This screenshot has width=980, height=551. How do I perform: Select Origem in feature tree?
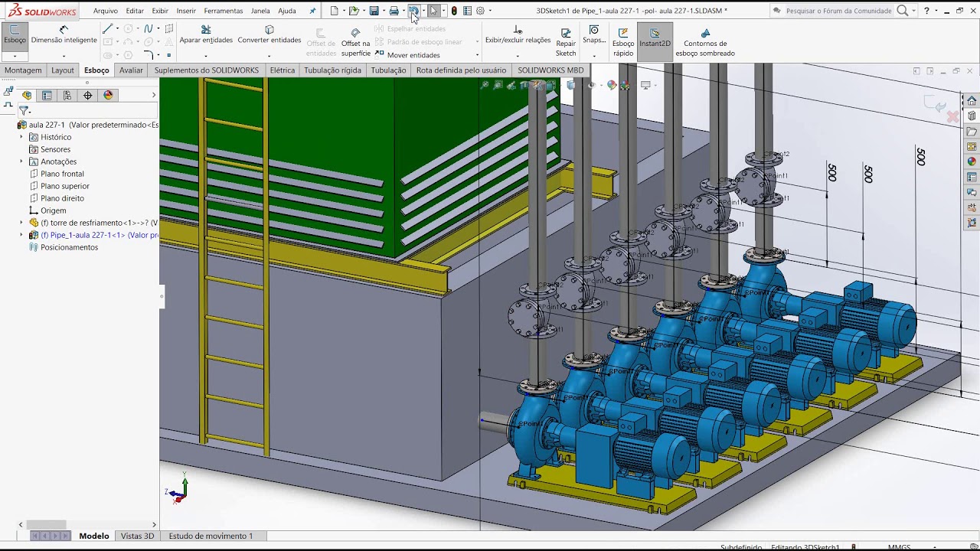[x=53, y=210]
